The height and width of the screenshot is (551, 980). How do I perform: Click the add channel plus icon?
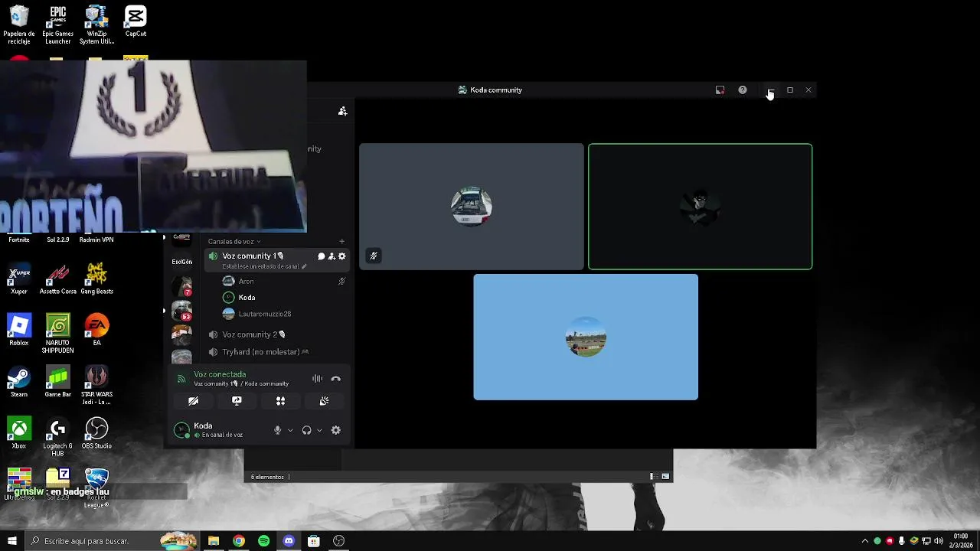tap(341, 242)
